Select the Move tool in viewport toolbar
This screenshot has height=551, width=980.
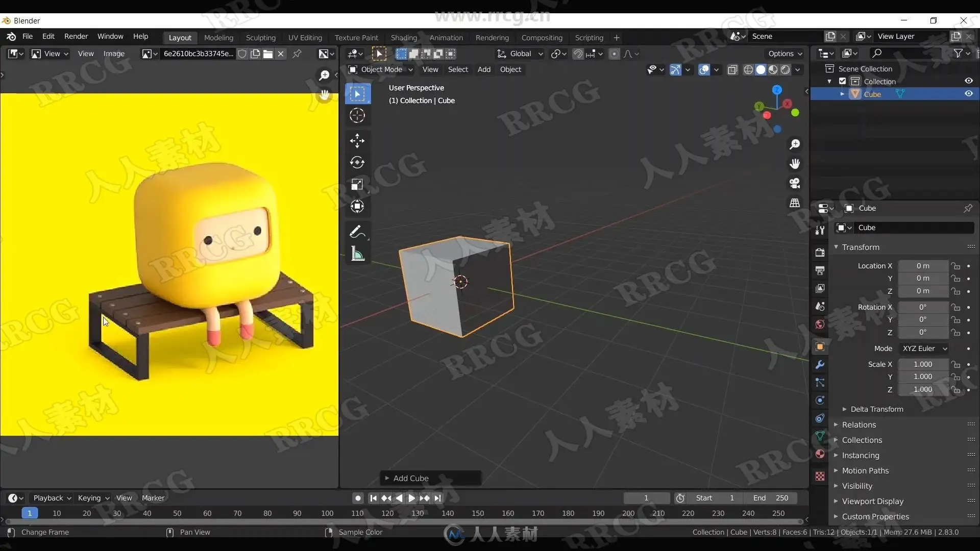point(357,140)
